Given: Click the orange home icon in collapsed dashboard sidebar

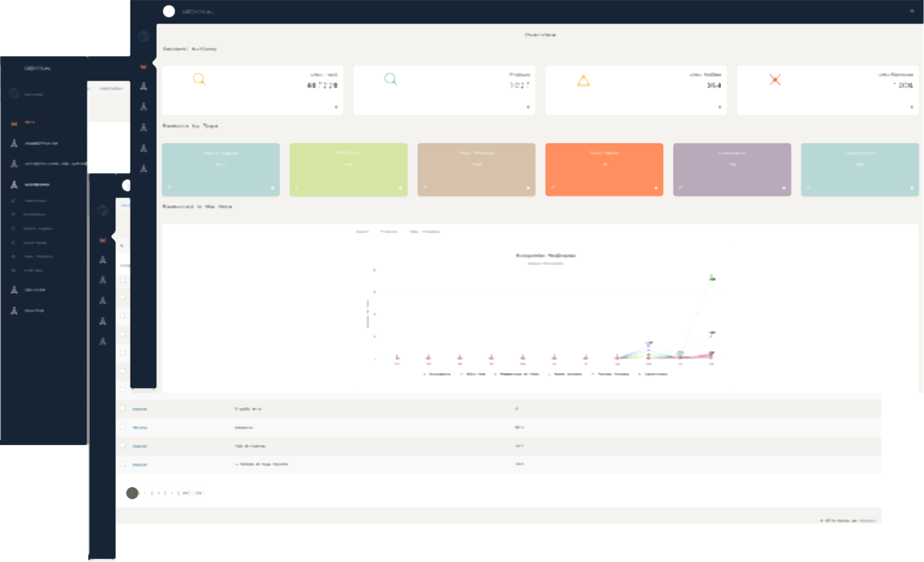Looking at the screenshot, I should [143, 67].
